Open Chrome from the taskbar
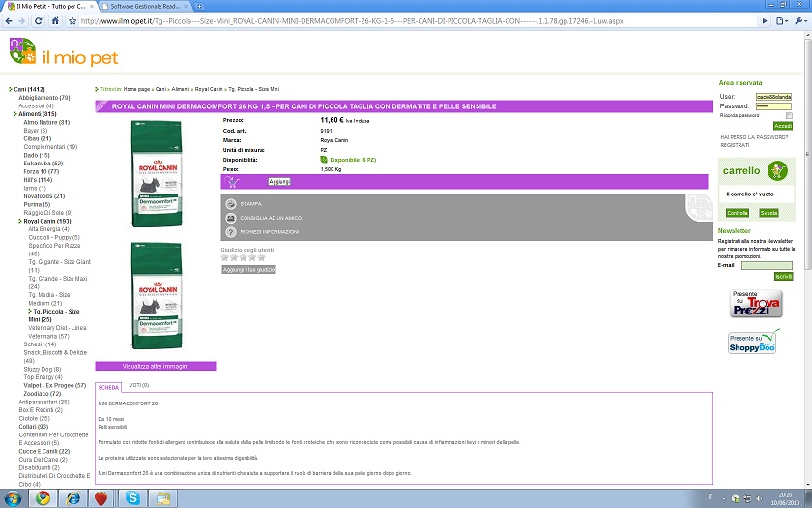The image size is (812, 508). pyautogui.click(x=43, y=498)
